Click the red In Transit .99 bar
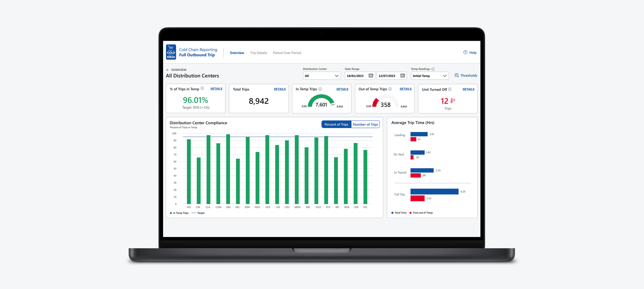The image size is (644, 289). [x=416, y=176]
